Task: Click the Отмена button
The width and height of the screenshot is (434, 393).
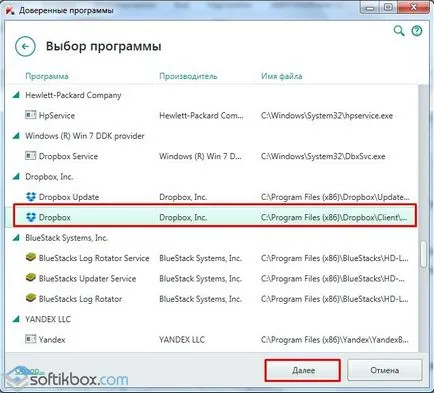Action: 384,370
